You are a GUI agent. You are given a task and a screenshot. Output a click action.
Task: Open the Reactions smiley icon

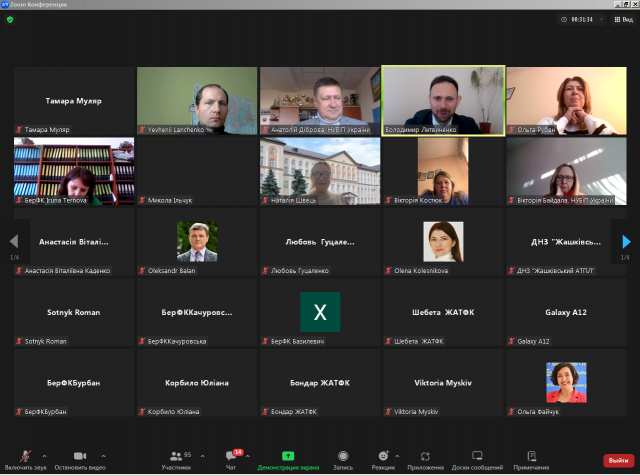(x=383, y=456)
